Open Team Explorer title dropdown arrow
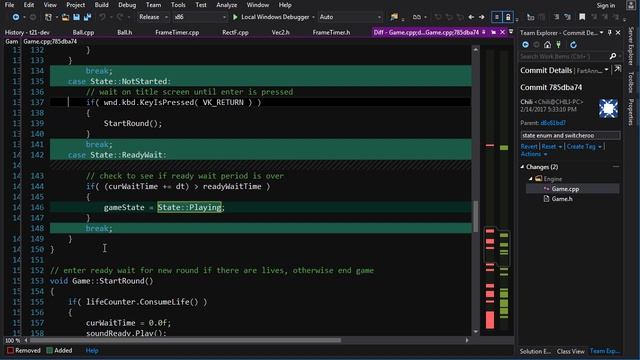The width and height of the screenshot is (640, 360). pos(601,32)
